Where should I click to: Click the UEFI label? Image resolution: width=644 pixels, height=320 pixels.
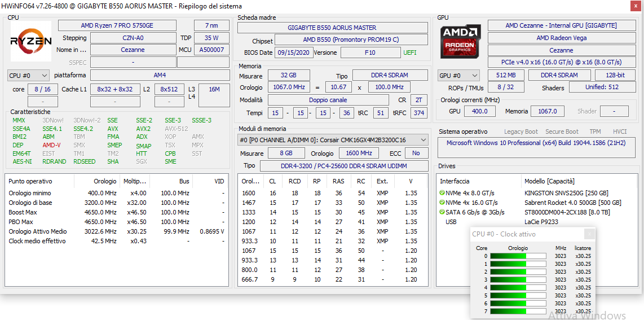coord(410,52)
